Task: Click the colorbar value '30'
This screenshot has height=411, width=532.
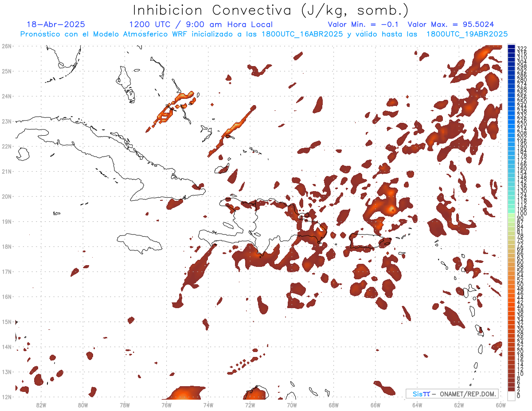Action: tap(520, 329)
